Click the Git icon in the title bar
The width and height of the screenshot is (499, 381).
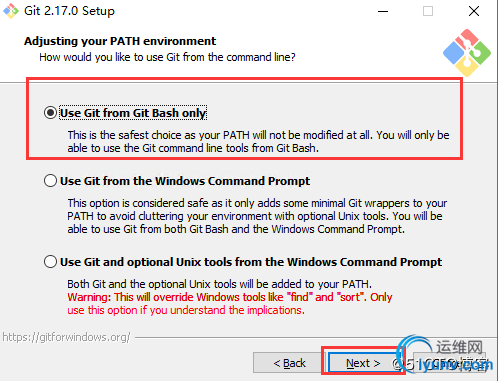pyautogui.click(x=11, y=11)
